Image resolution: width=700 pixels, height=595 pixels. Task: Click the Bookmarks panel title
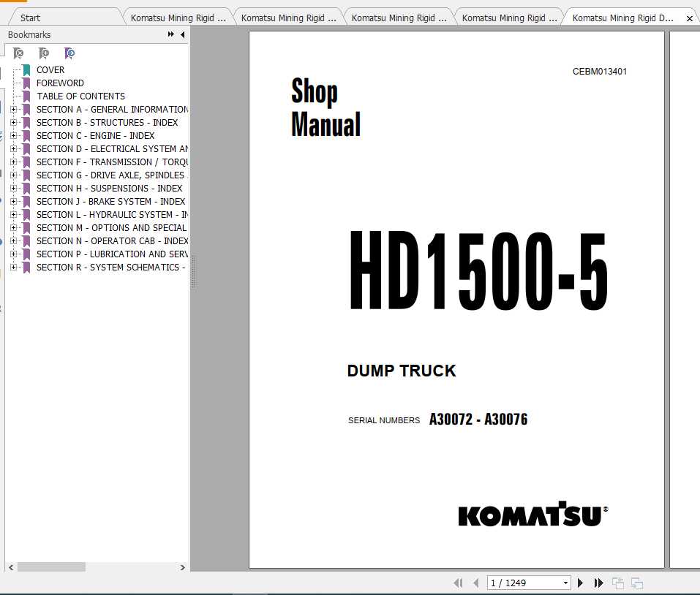pos(29,35)
